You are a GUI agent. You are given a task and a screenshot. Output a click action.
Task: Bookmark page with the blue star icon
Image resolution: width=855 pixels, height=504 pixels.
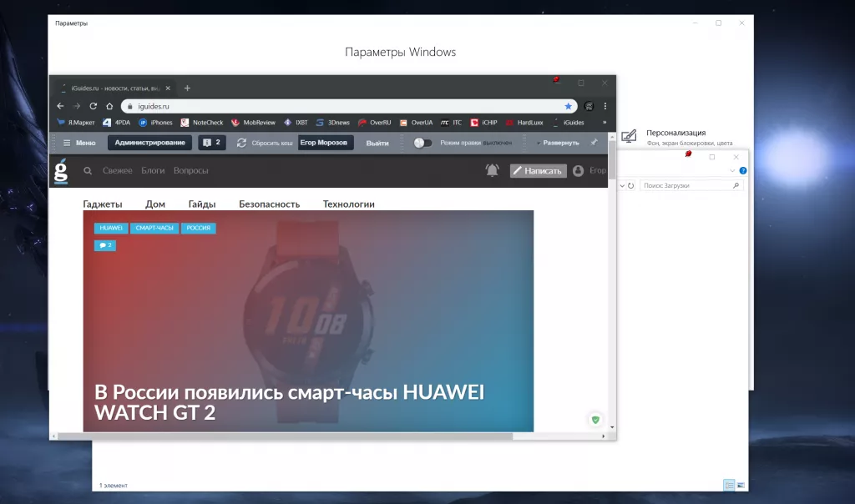point(568,106)
